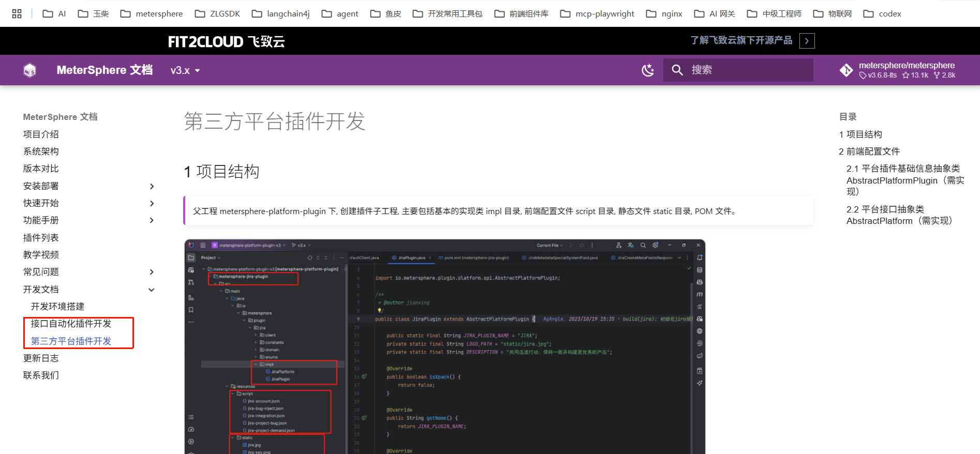Screen dimensions: 980x454
Task: Open the mcp-playwright bookmark folder
Action: click(597, 14)
